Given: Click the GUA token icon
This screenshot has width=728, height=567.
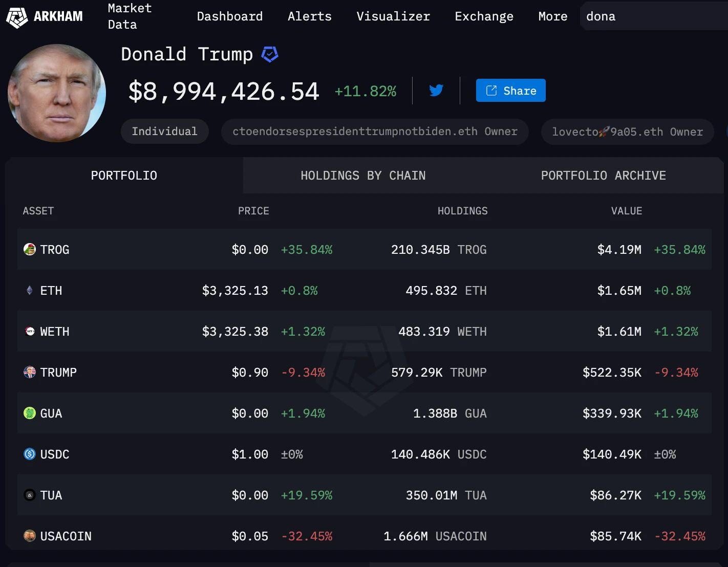Looking at the screenshot, I should point(29,413).
